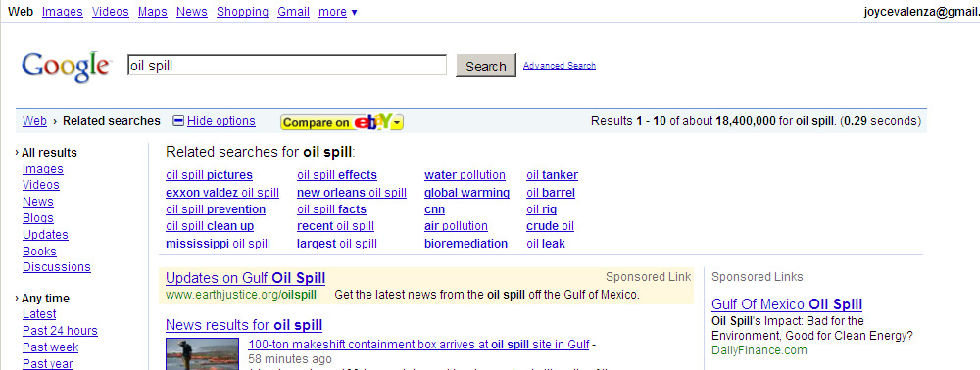Screen dimensions: 980x370
Task: Click the Web breadcrumb link
Action: pyautogui.click(x=34, y=121)
